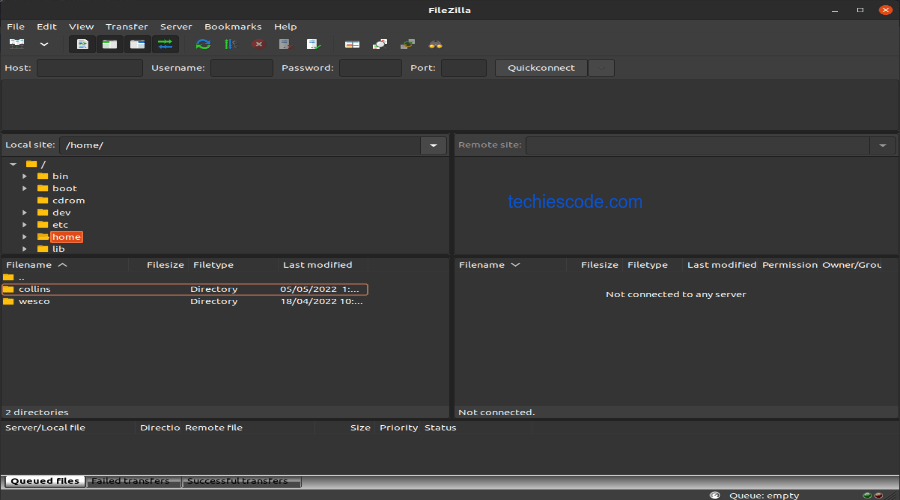Sort remote list by Permission column
The width and height of the screenshot is (900, 500).
[x=789, y=265]
